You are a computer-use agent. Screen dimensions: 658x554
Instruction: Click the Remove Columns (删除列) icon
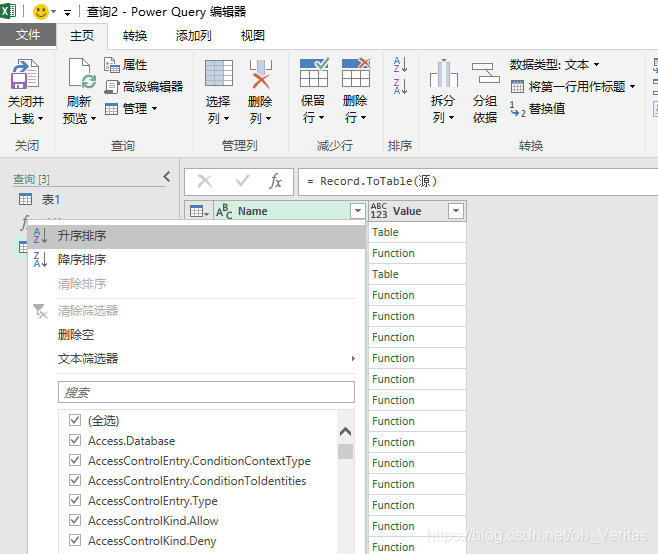(261, 74)
